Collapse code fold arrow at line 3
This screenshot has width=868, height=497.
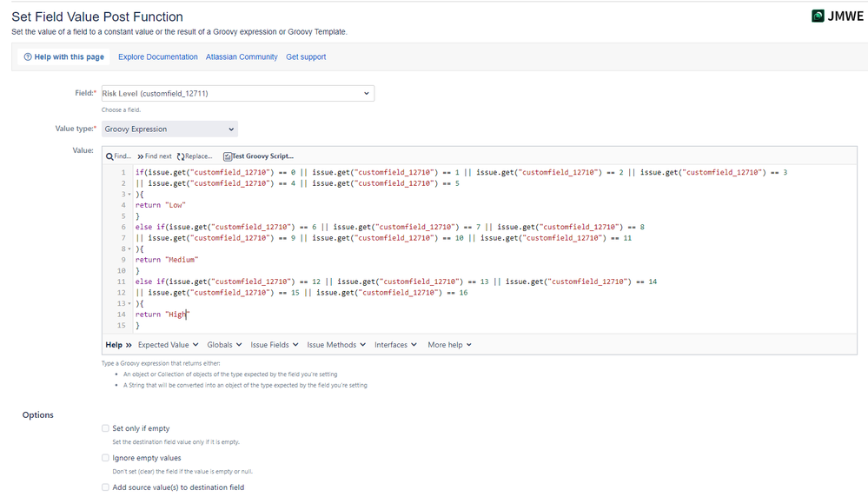tap(129, 195)
